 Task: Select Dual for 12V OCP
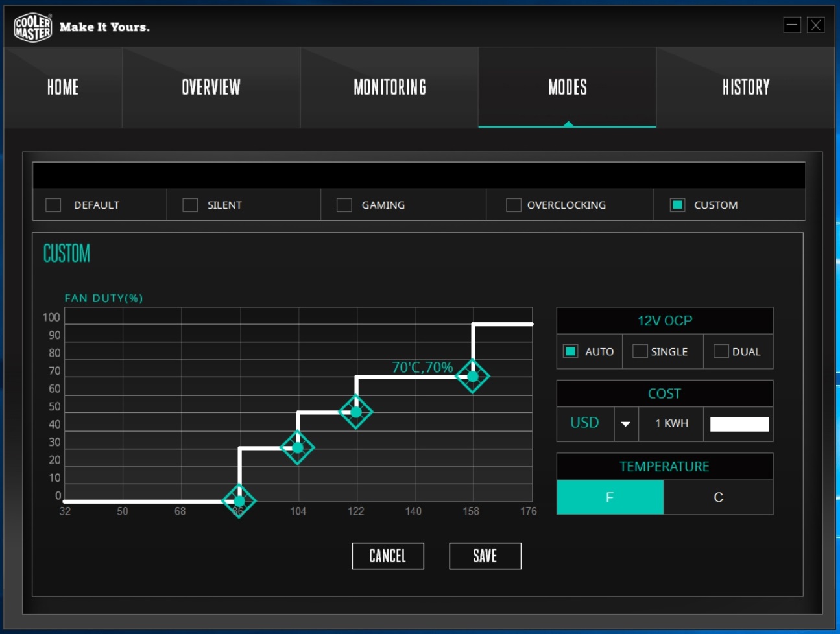coord(721,351)
